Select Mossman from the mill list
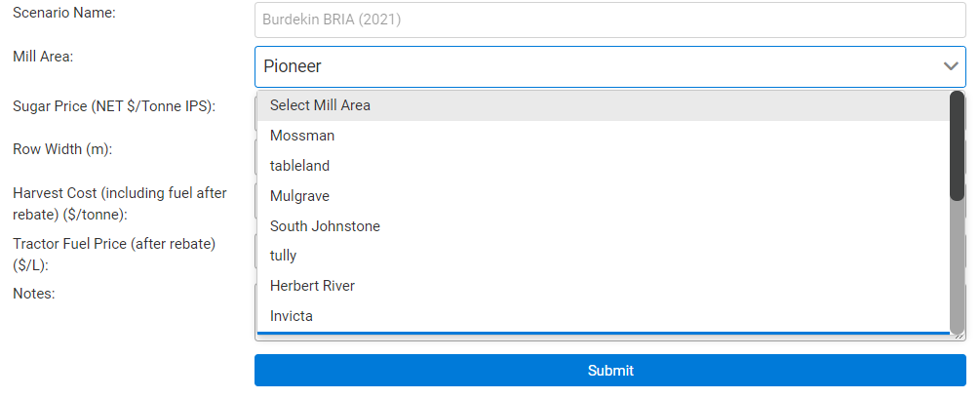Viewport: 980px width, 399px height. click(x=302, y=136)
